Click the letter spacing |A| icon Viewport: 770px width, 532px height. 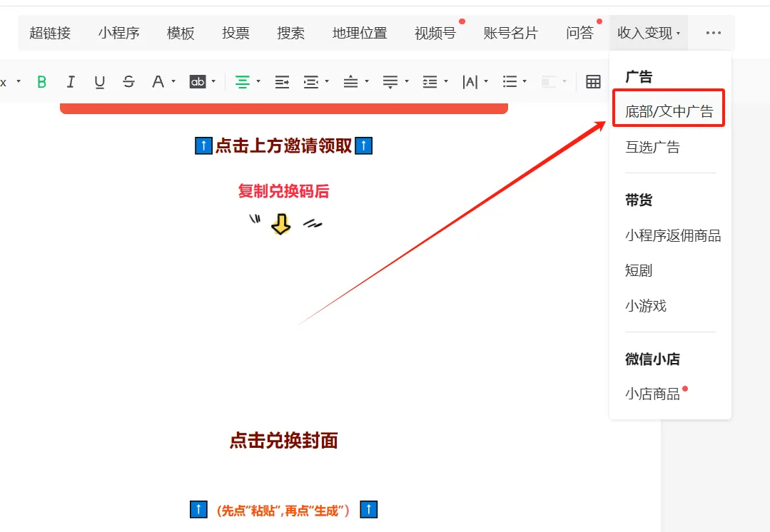tap(470, 82)
